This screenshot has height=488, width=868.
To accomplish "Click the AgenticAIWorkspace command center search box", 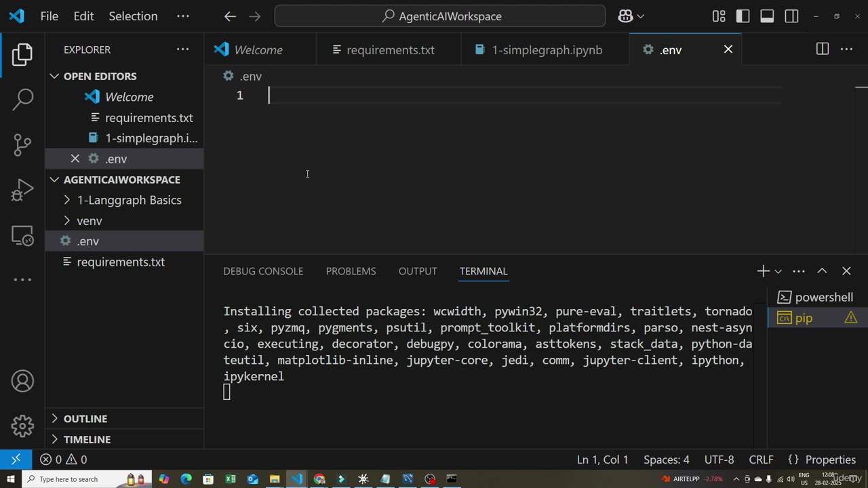I will click(x=440, y=16).
